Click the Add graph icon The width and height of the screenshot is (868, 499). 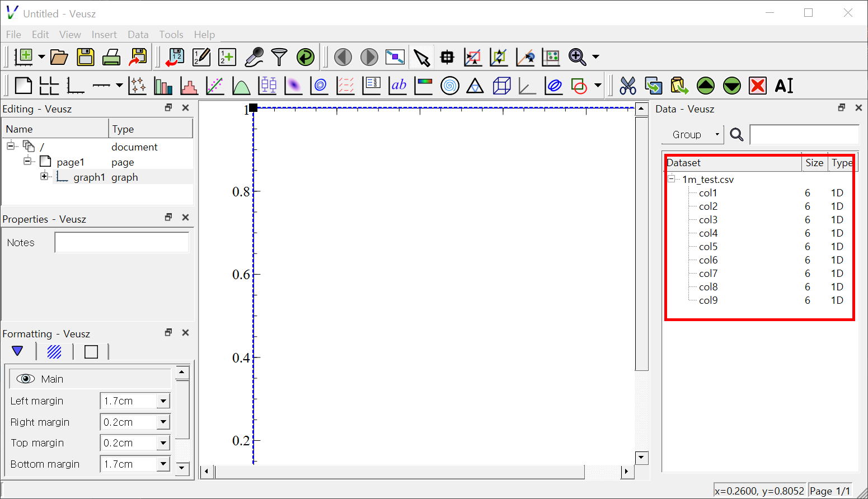75,86
